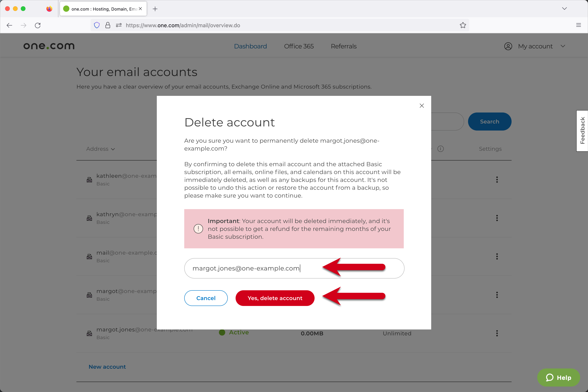Open the three-dot menu for margot.jones' account
Screen dimensions: 588x392
coord(497,333)
